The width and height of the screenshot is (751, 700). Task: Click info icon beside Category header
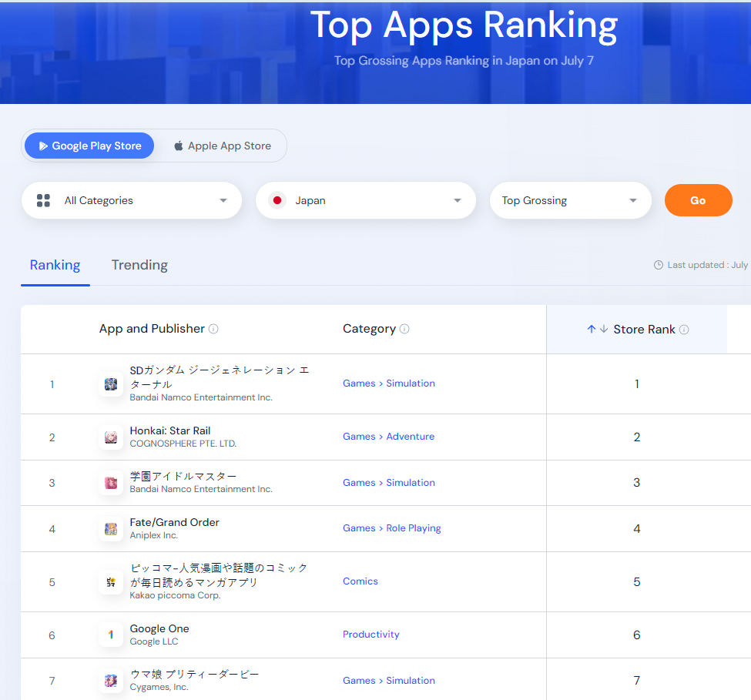pos(404,329)
